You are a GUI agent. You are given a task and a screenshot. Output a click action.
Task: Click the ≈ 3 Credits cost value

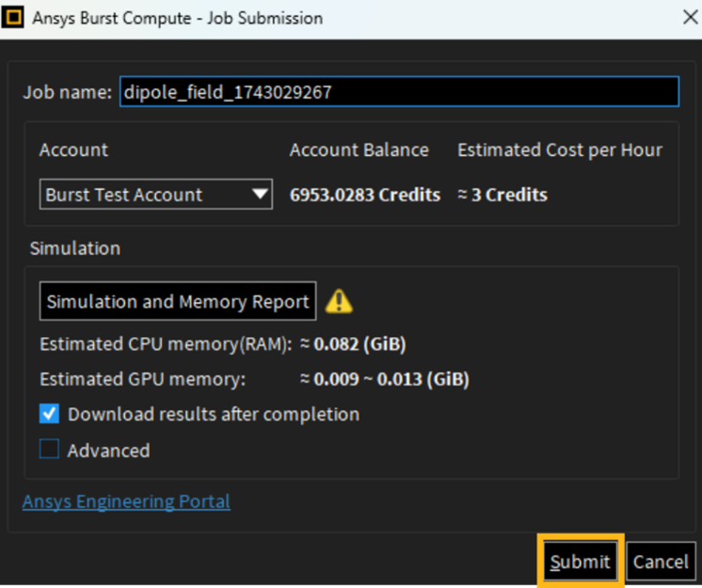pyautogui.click(x=503, y=195)
